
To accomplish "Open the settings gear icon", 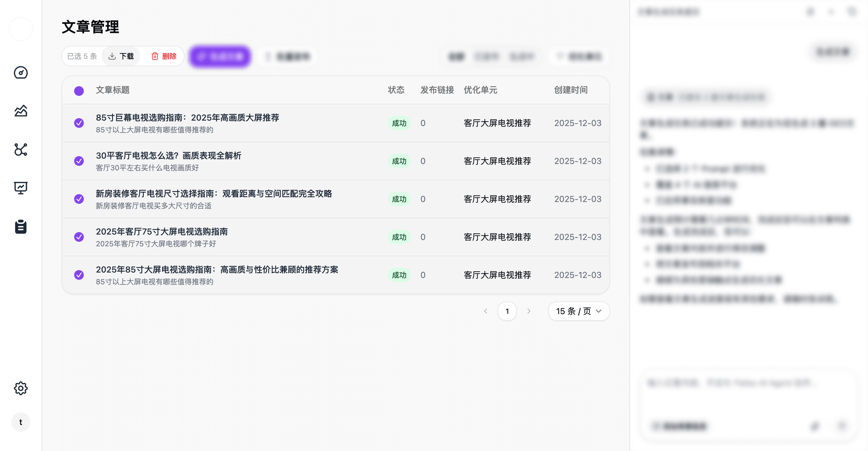I will 21,388.
